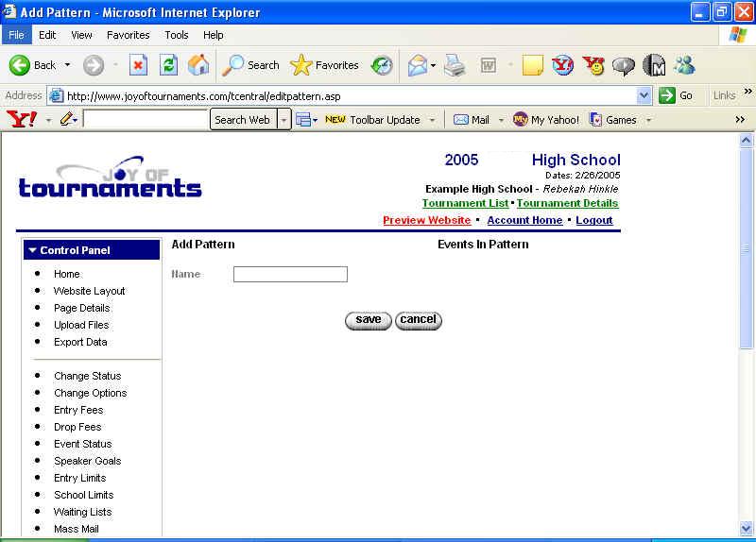756x542 pixels.
Task: Expand the Search Web dropdown arrow
Action: 283,120
